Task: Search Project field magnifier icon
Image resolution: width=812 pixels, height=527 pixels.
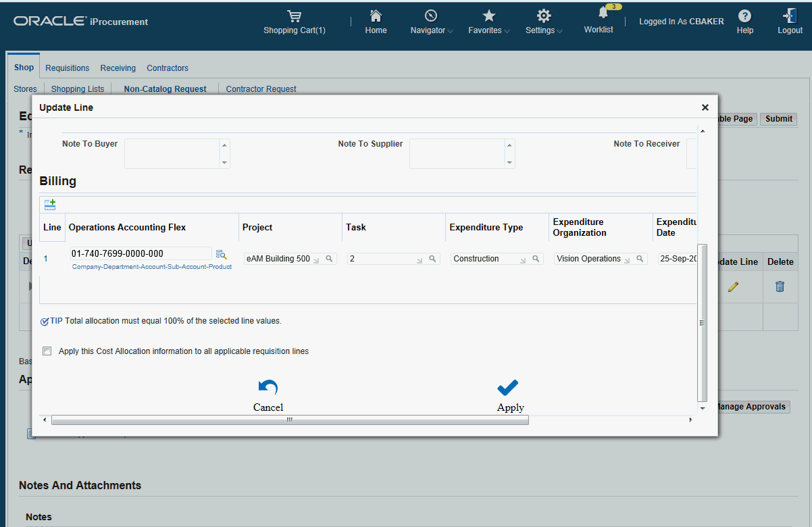Action: 329,259
